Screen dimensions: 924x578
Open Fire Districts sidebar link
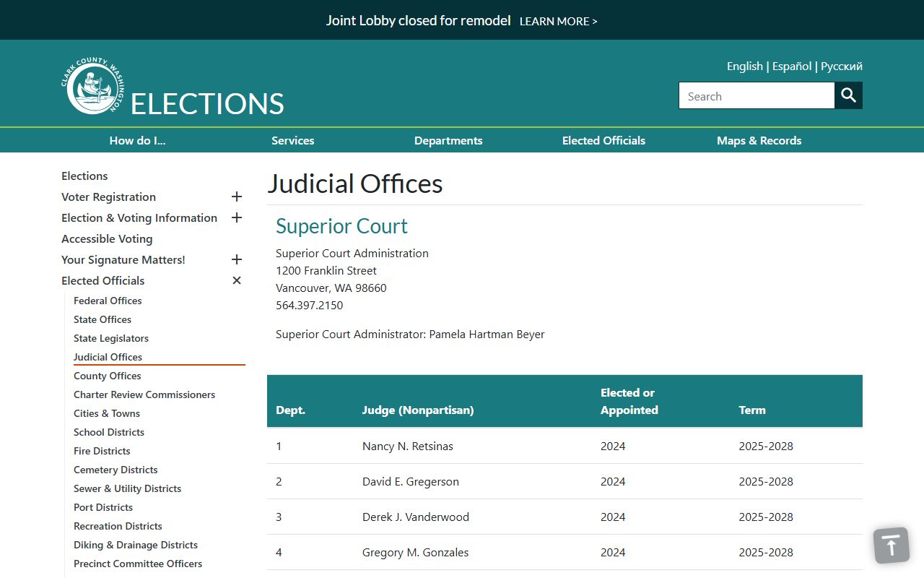tap(102, 451)
